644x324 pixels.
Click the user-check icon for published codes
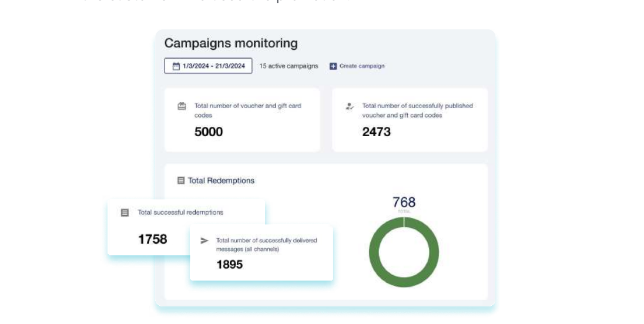(x=350, y=106)
